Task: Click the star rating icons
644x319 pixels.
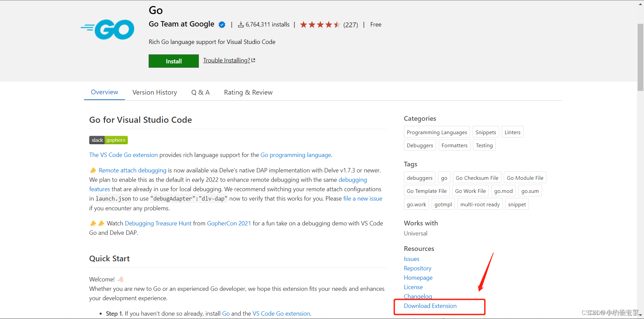Action: pos(320,24)
